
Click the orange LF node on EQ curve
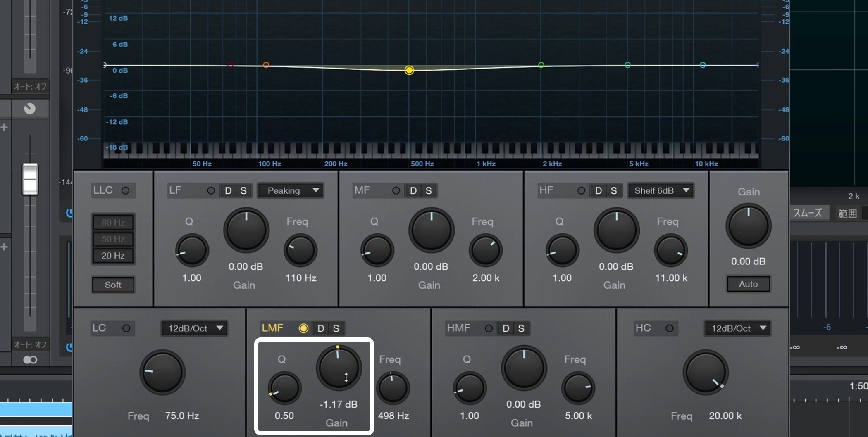tap(266, 65)
